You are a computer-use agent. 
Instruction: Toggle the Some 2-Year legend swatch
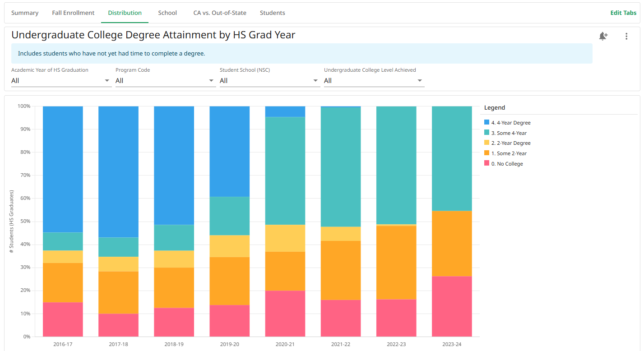[x=486, y=153]
